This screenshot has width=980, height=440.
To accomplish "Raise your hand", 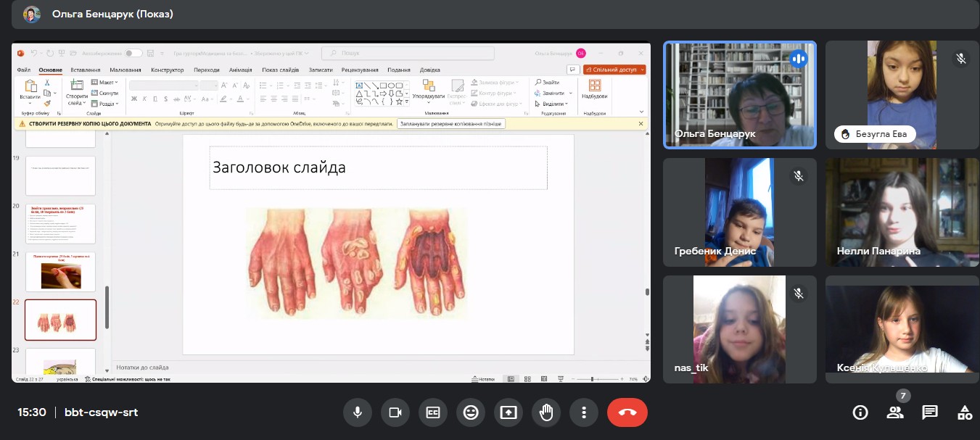I will click(546, 412).
